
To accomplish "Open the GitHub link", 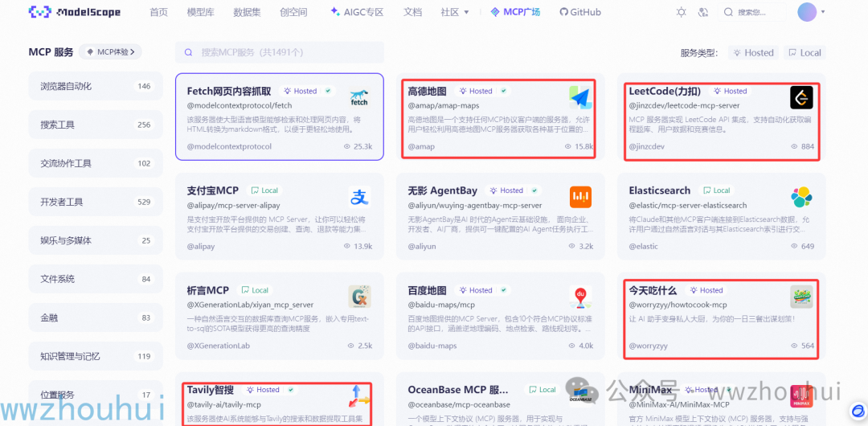I will point(580,11).
